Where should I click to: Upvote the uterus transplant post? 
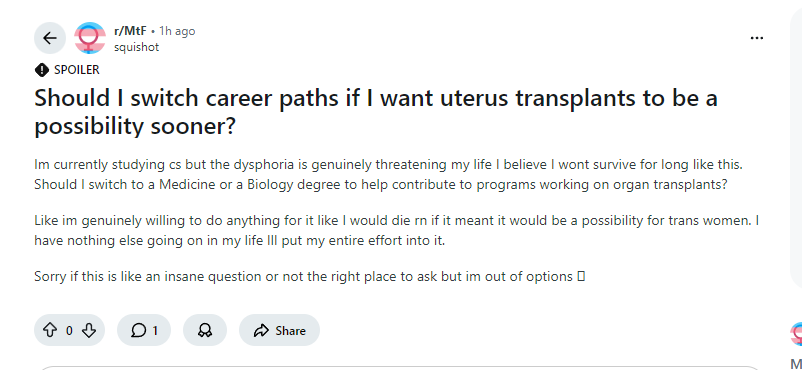coord(50,330)
